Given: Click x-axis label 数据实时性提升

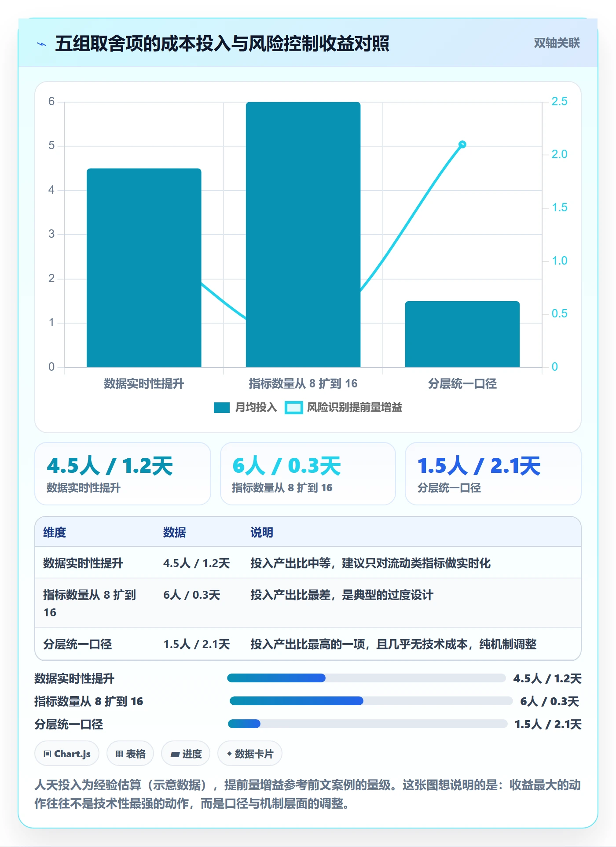Looking at the screenshot, I should tap(144, 384).
